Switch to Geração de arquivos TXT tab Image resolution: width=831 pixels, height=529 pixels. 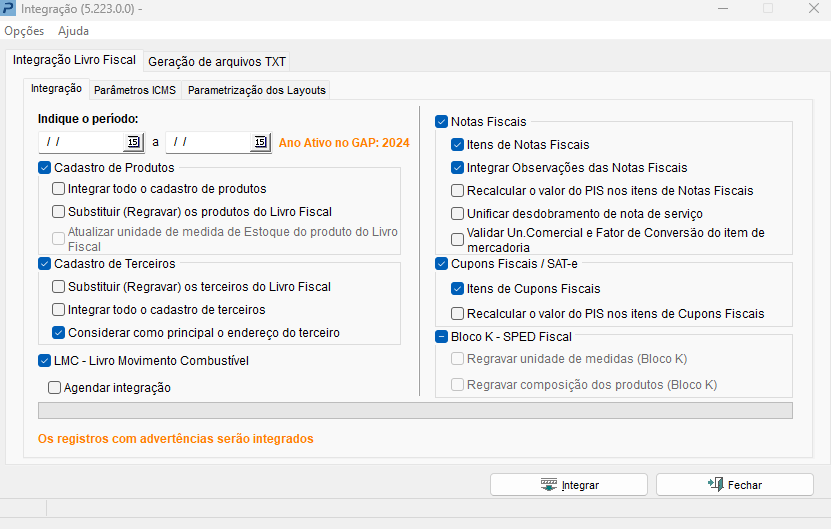[x=217, y=62]
